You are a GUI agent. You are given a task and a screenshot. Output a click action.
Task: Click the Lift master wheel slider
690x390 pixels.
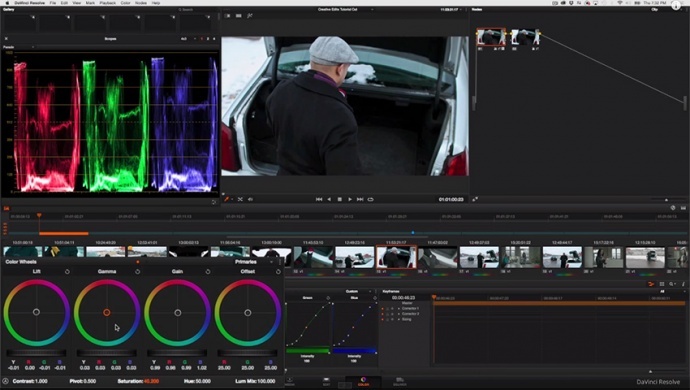point(36,353)
